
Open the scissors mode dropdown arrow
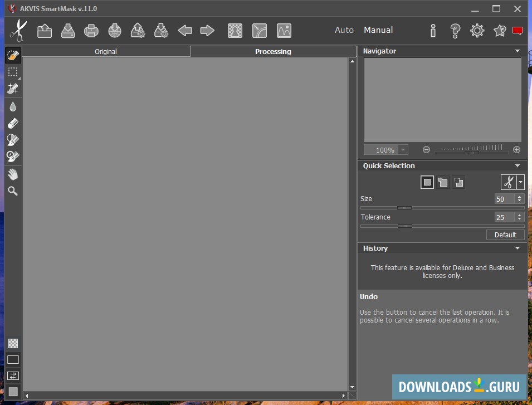(520, 182)
